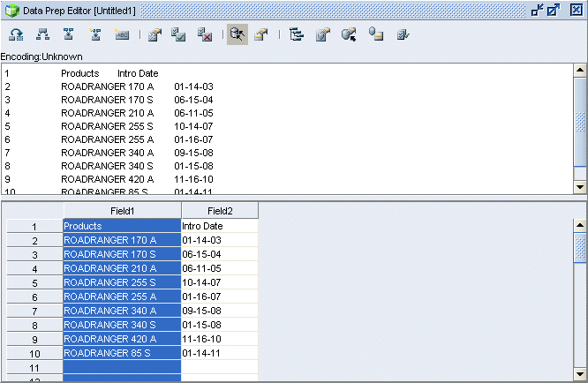The image size is (588, 383).
Task: Click the maximize window icon in title bar
Action: click(554, 10)
